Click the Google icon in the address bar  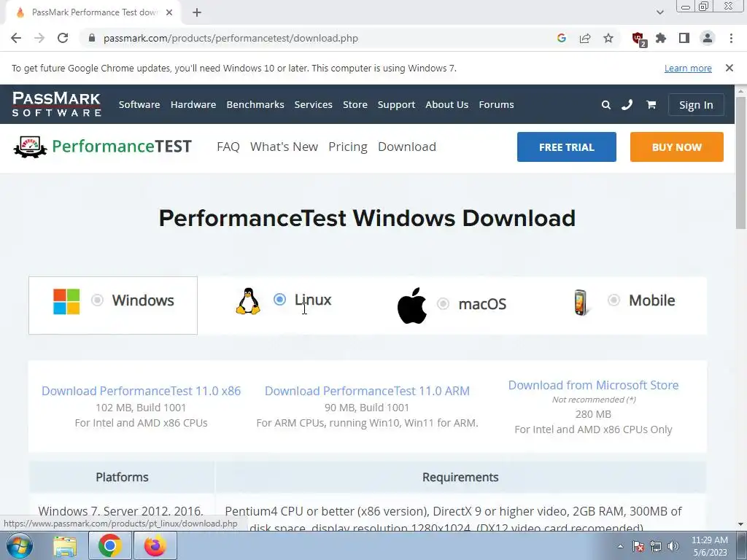(562, 38)
